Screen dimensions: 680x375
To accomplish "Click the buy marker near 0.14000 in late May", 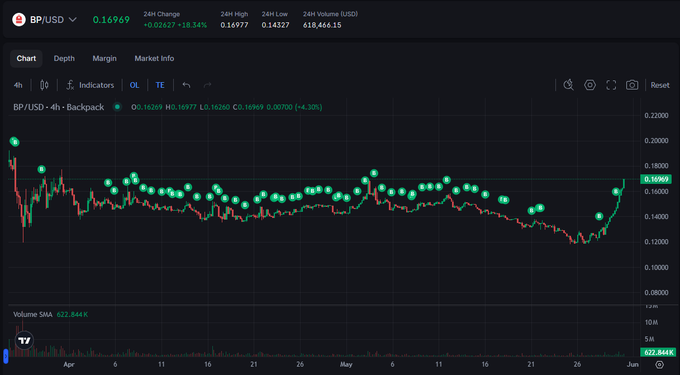I will tap(599, 216).
